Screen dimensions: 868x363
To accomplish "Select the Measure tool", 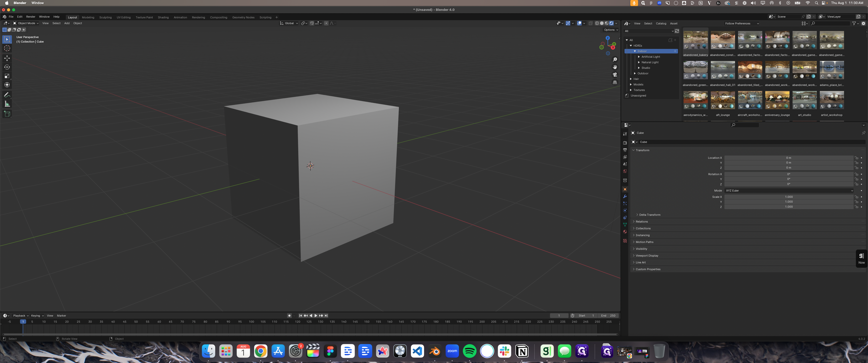I will click(x=7, y=104).
